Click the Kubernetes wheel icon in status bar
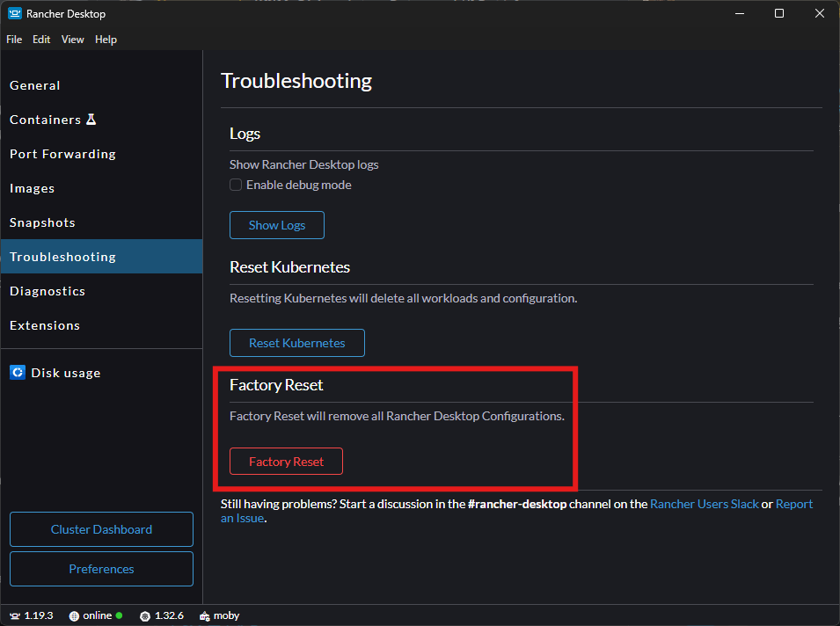The image size is (840, 626). click(145, 615)
